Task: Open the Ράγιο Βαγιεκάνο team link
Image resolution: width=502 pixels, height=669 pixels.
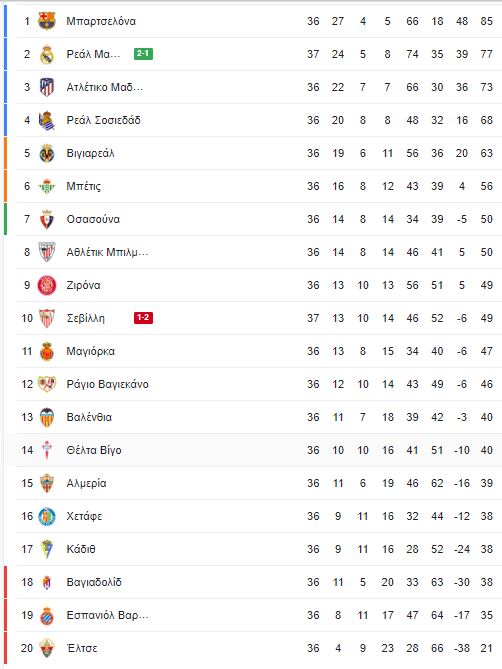Action: click(x=107, y=384)
